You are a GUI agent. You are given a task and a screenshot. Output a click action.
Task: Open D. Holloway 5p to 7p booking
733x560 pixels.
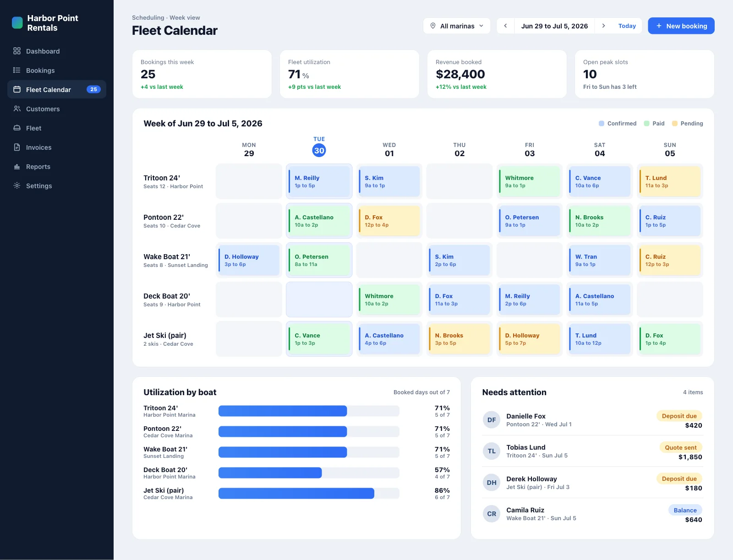pyautogui.click(x=530, y=339)
